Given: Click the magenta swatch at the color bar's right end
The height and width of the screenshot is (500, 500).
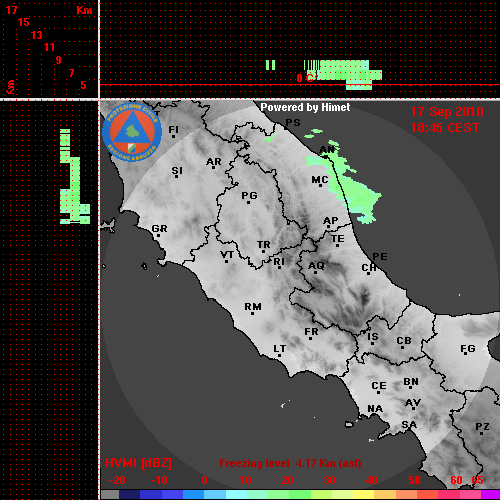Looking at the screenshot, I should pyautogui.click(x=491, y=494).
